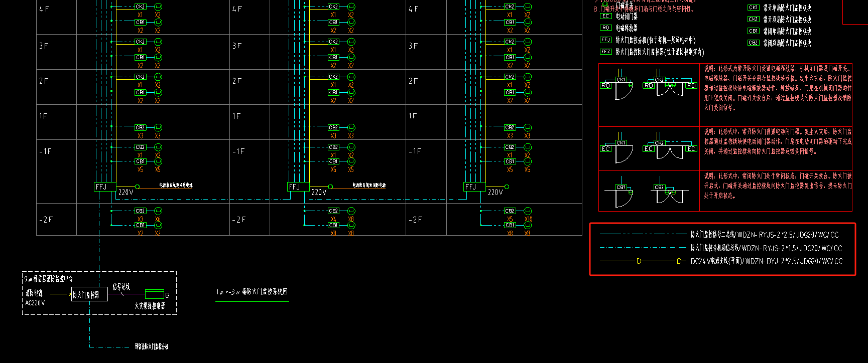Select the dash-dot line sample for 分机通信总线
Screen dimensions: 868x363
pyautogui.click(x=643, y=248)
